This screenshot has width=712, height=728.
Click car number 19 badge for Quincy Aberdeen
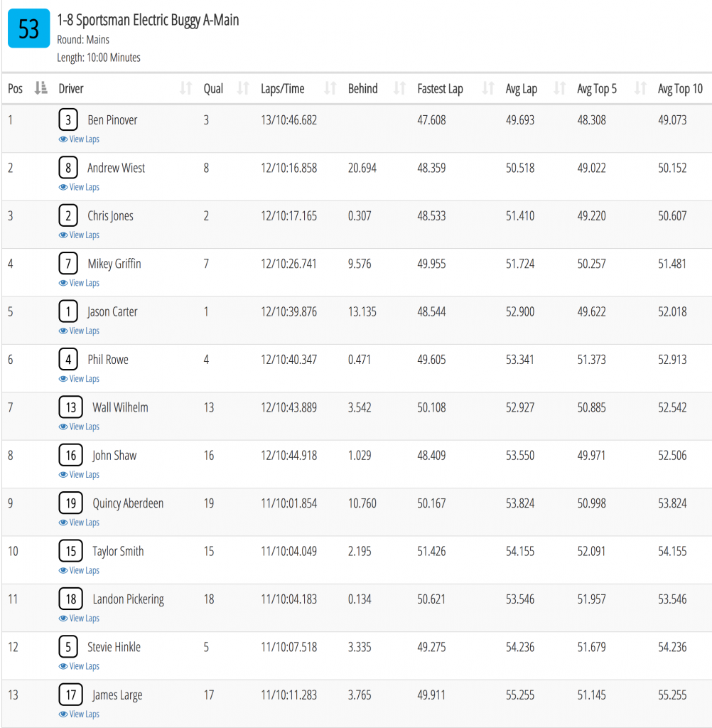70,503
